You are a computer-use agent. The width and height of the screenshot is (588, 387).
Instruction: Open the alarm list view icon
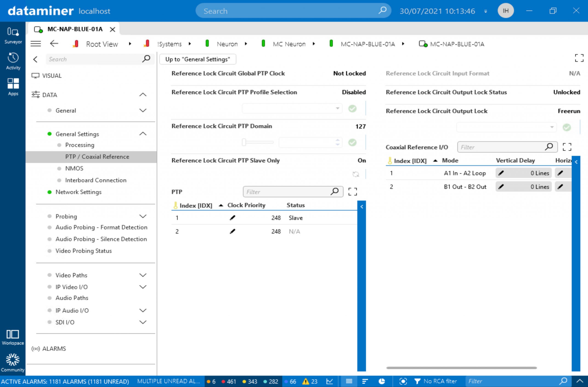(x=349, y=381)
